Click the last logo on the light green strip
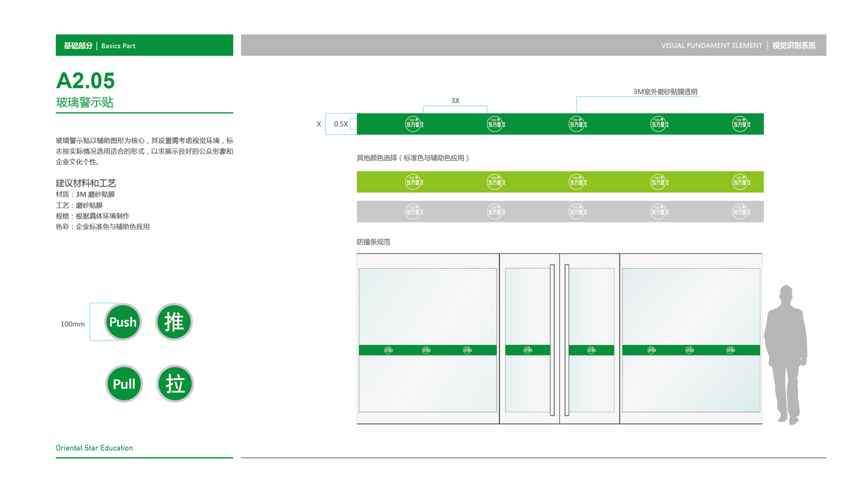This screenshot has height=488, width=868. click(x=740, y=182)
